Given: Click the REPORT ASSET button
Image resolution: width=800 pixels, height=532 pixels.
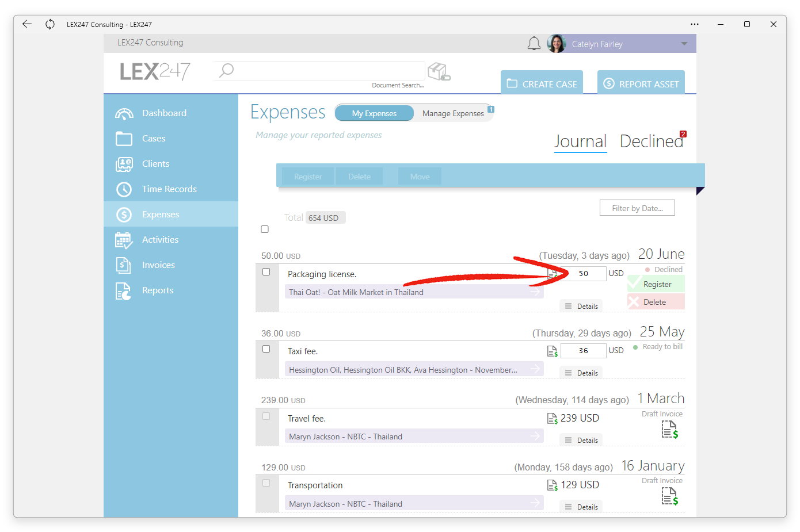Looking at the screenshot, I should (x=641, y=83).
